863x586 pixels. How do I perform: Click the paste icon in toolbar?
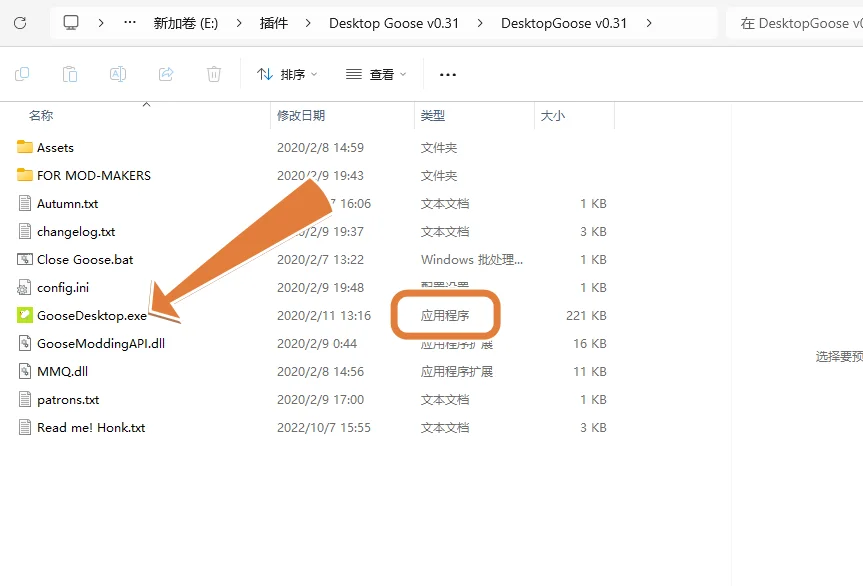pos(70,74)
